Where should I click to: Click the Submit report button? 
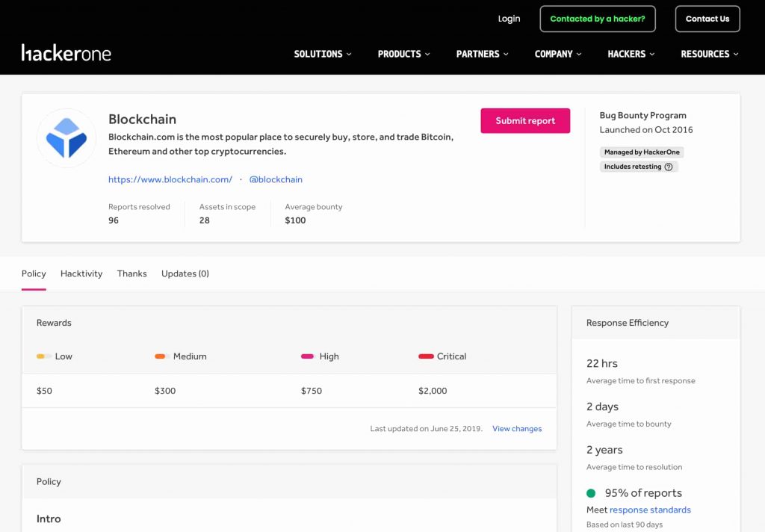click(525, 120)
